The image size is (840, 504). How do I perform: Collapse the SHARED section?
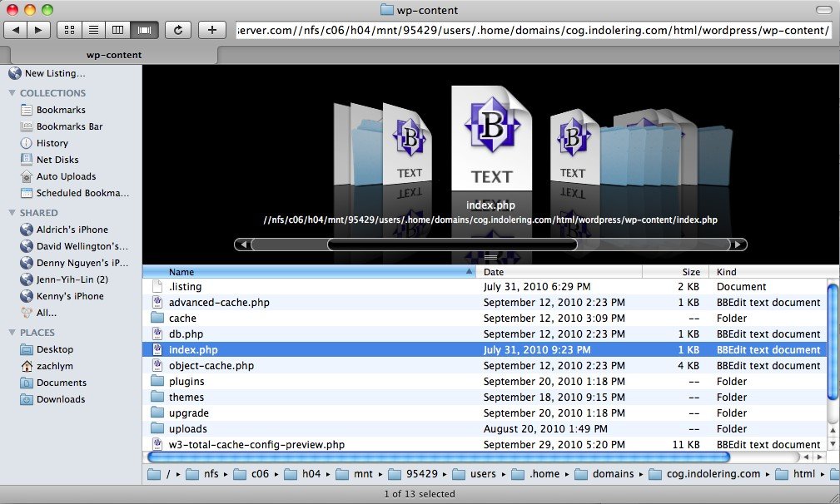click(12, 213)
